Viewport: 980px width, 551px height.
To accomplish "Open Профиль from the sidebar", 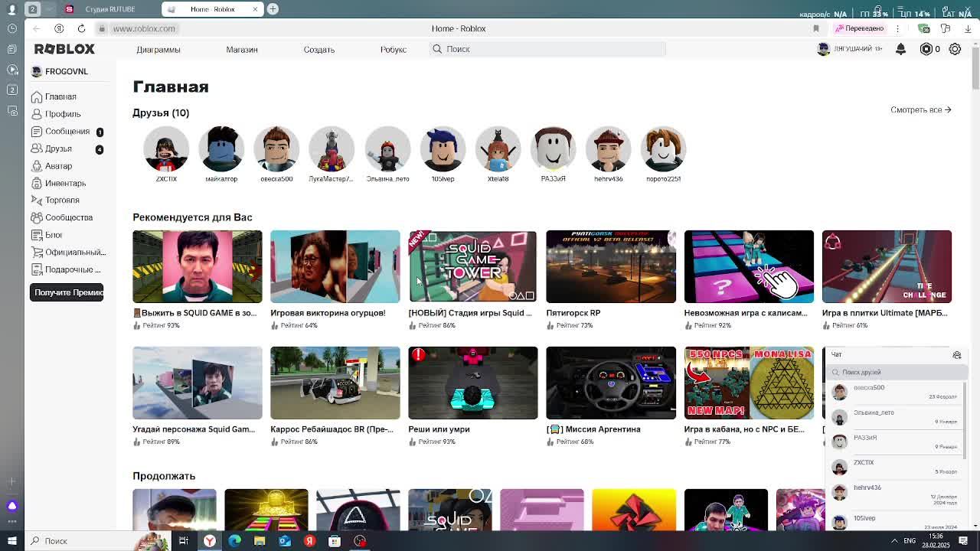I will click(62, 114).
